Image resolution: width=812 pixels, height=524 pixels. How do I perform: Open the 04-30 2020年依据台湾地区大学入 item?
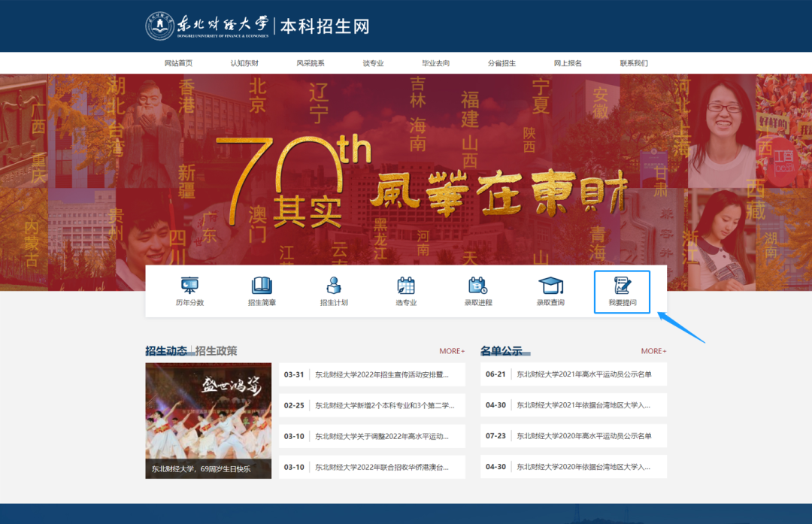click(x=574, y=467)
